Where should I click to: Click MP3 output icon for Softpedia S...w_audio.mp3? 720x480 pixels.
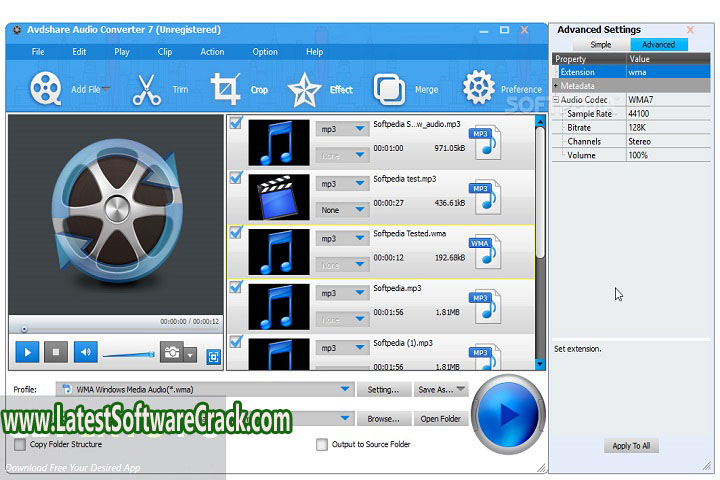click(485, 142)
